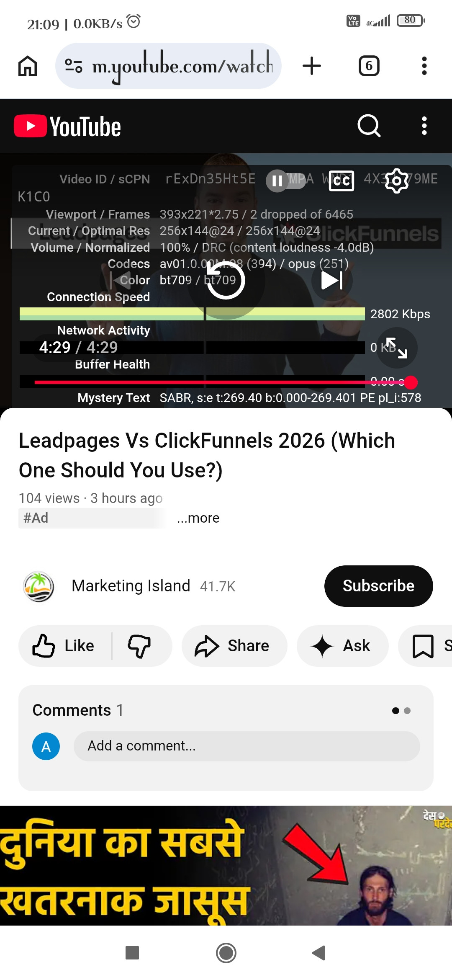
Task: Replay the video with circular arrow
Action: pos(226,281)
